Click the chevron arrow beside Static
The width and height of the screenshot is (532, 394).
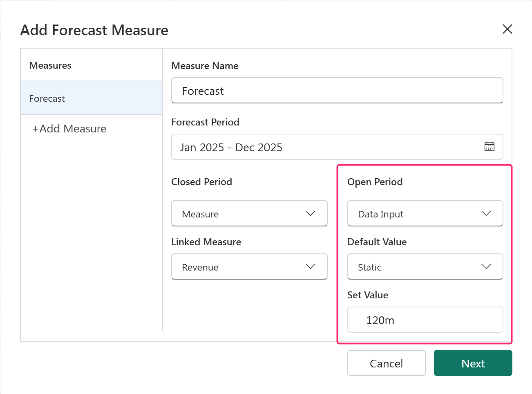486,266
